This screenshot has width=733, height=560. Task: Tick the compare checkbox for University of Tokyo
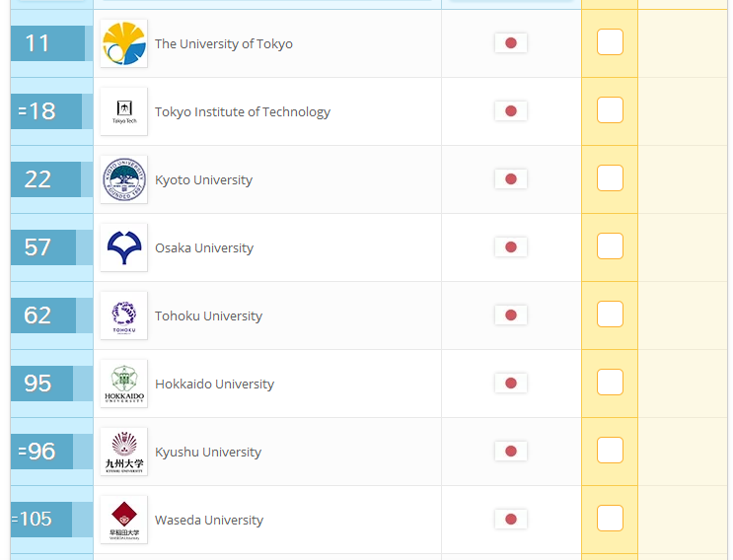point(610,42)
